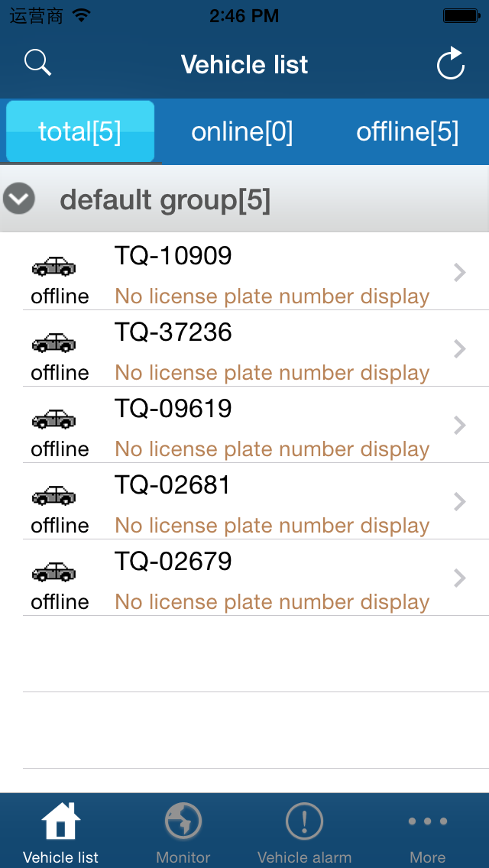This screenshot has width=489, height=868.
Task: Expand the chevron beside TQ-02681
Action: pyautogui.click(x=459, y=502)
